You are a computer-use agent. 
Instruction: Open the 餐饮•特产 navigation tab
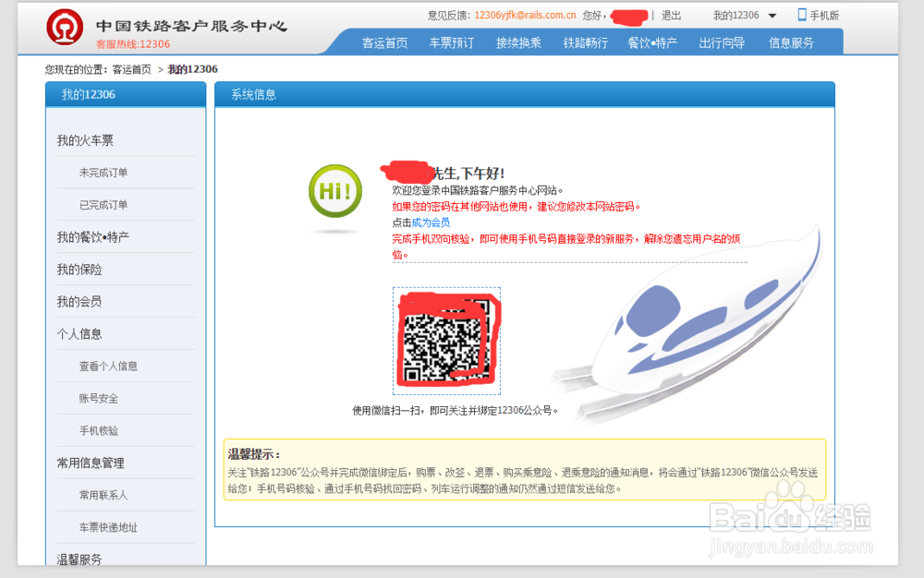[x=652, y=43]
